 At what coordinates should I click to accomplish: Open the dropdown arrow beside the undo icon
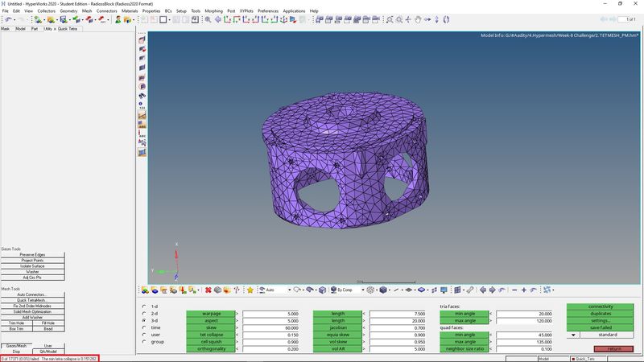click(14, 19)
